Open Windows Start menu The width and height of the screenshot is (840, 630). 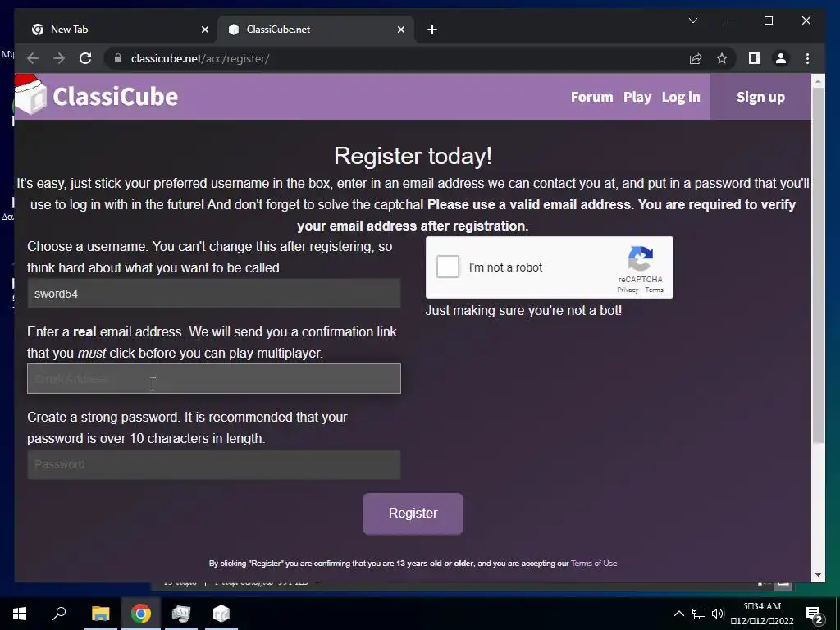click(20, 614)
